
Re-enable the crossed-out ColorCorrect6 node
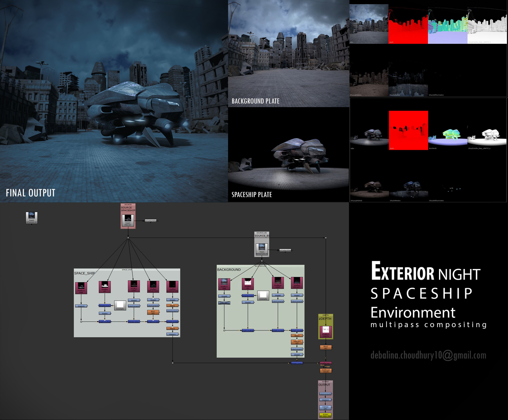click(224, 303)
